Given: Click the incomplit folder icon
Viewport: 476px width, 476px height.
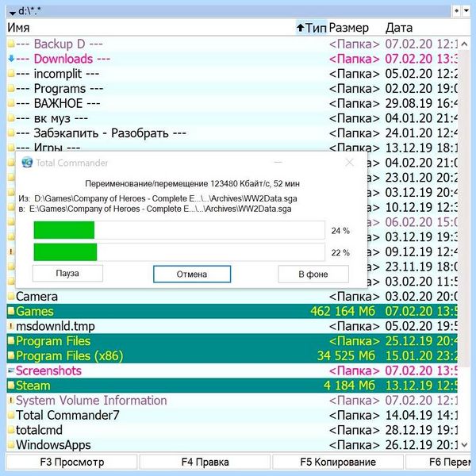Looking at the screenshot, I should [11, 74].
